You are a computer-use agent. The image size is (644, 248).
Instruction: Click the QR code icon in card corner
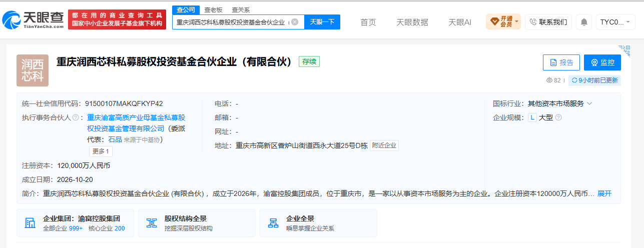point(624,50)
